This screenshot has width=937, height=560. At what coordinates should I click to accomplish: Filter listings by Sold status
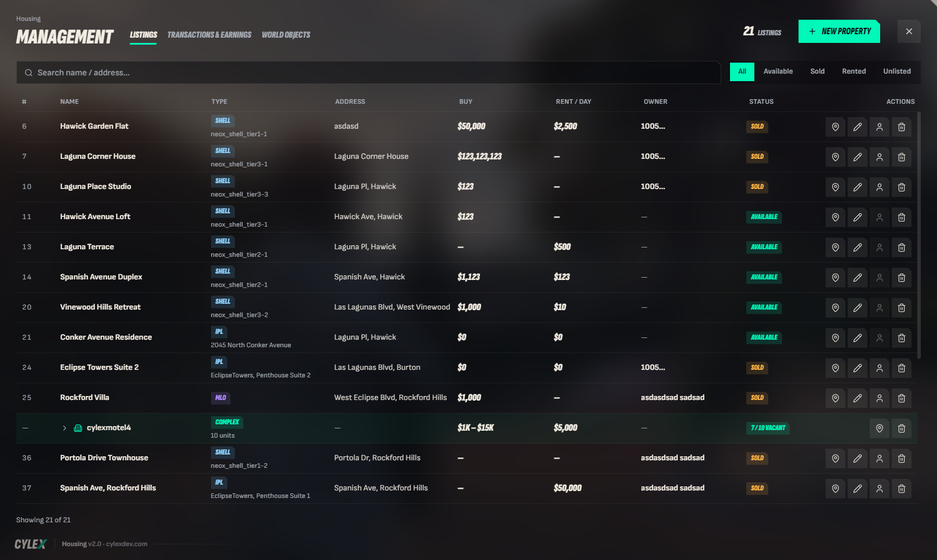(818, 71)
